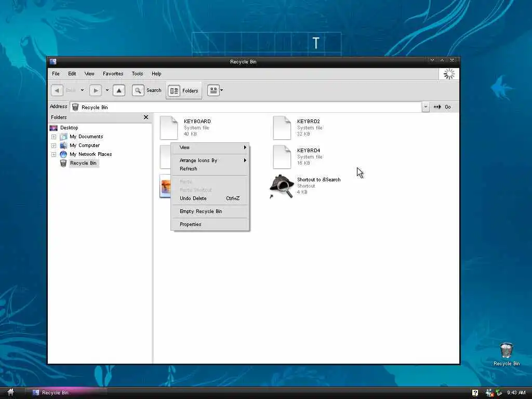Open the File menu

point(56,74)
